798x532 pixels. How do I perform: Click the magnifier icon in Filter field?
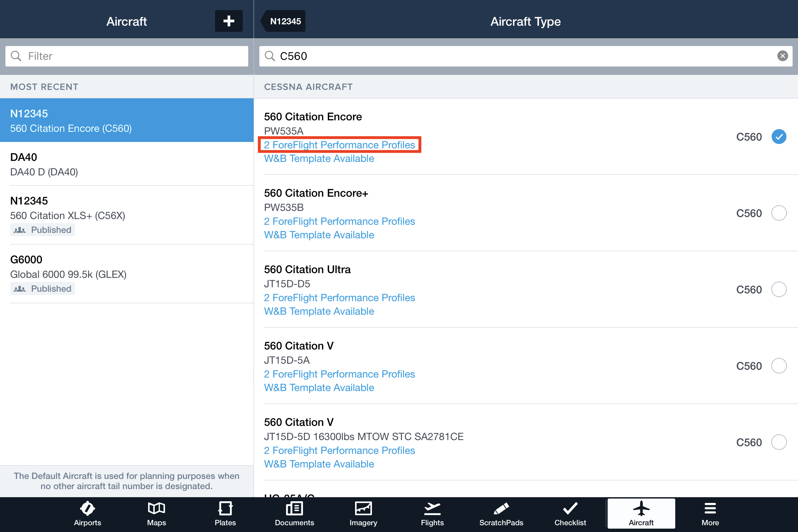point(16,56)
